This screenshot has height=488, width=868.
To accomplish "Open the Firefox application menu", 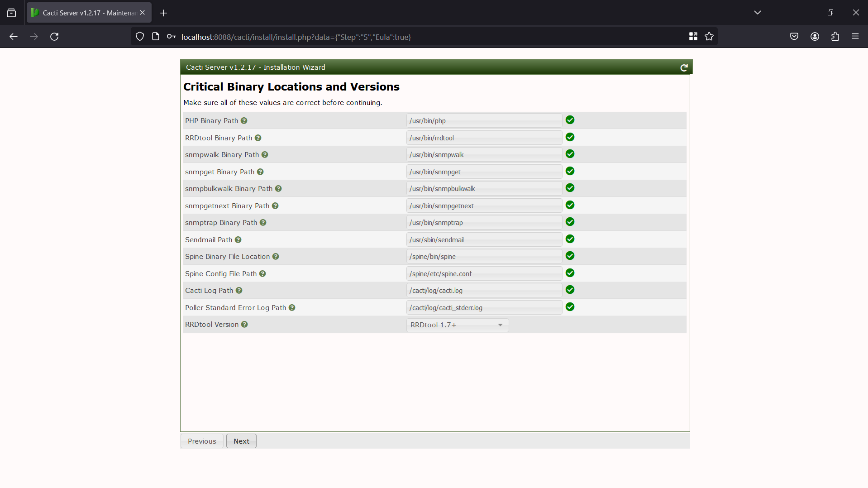I will 855,37.
